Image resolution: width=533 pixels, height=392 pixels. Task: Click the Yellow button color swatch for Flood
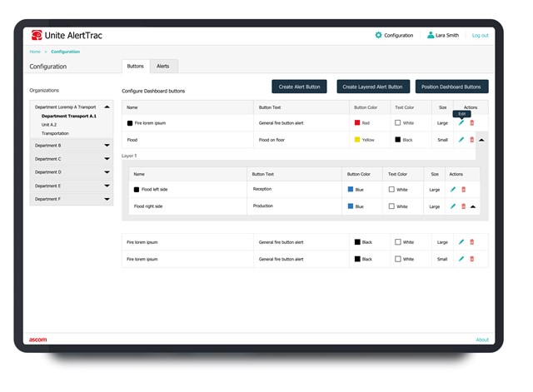coord(357,140)
